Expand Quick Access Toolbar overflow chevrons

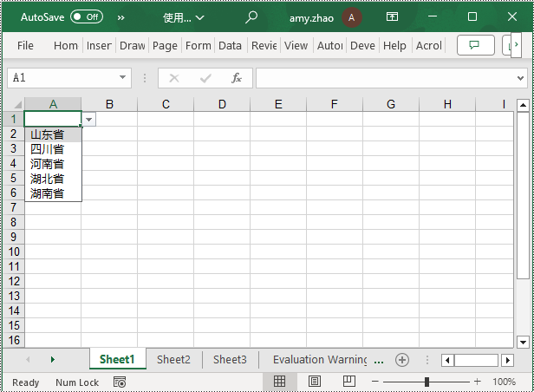click(120, 17)
